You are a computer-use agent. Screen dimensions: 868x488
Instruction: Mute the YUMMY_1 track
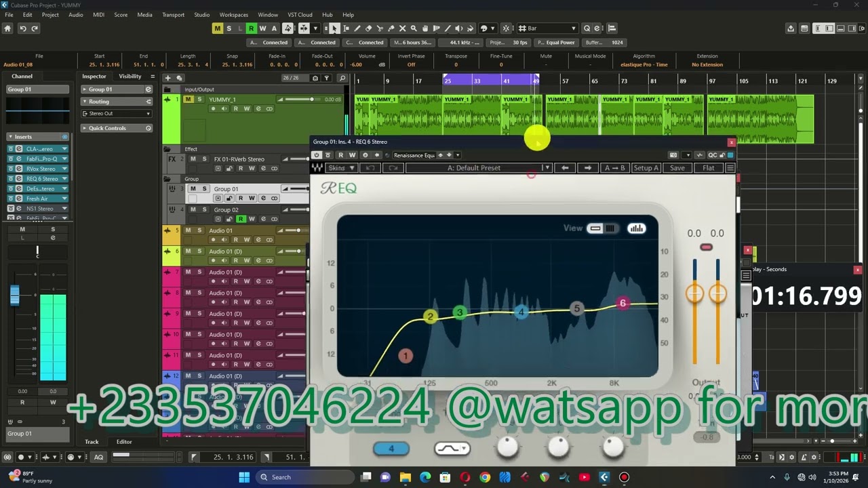tap(189, 100)
